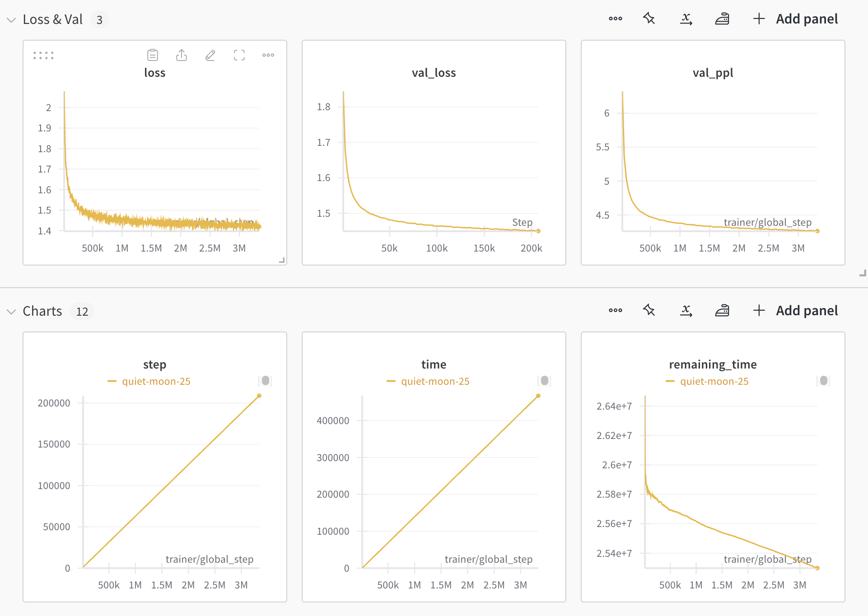Click the step chart end data point

pyautogui.click(x=259, y=396)
